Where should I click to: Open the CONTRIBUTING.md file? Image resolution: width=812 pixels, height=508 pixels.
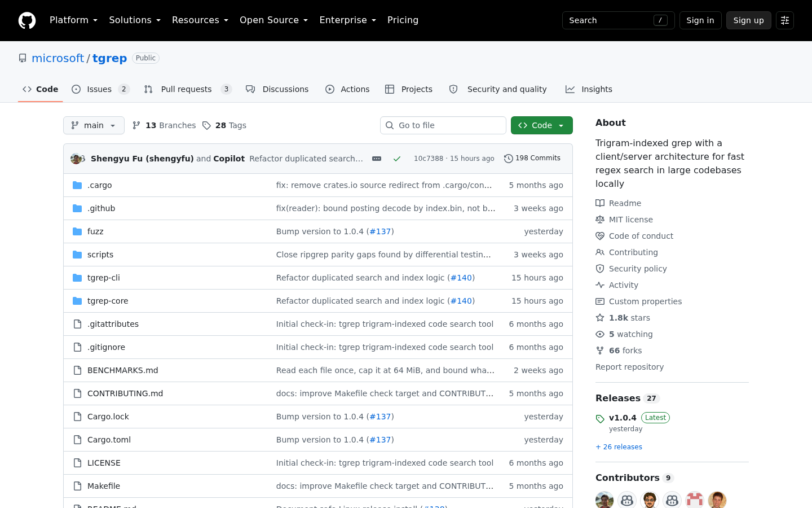point(125,393)
